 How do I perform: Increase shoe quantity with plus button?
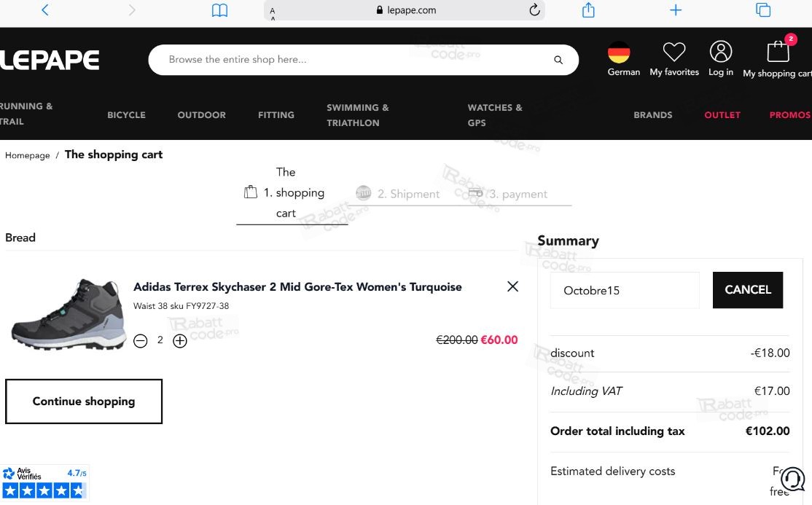coord(180,341)
